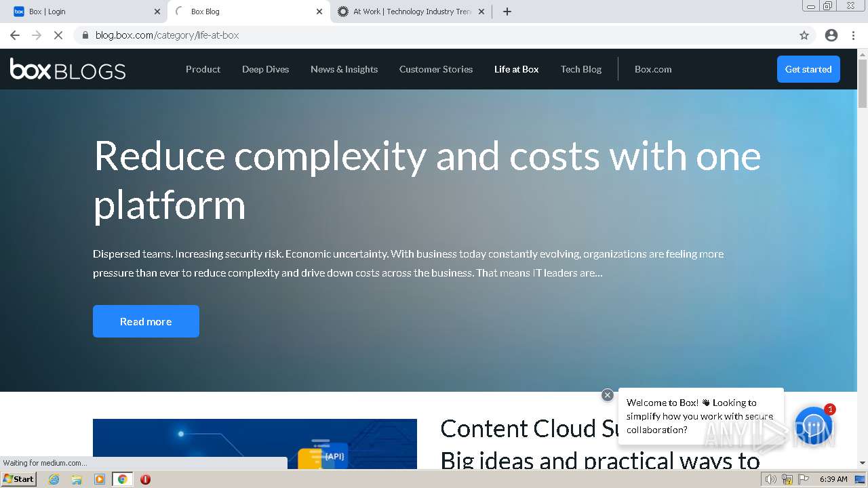Close the Box Blog tab

click(319, 12)
